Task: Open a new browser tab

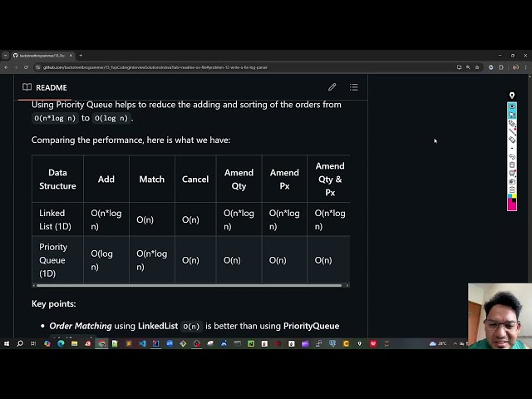Action: 81,56
